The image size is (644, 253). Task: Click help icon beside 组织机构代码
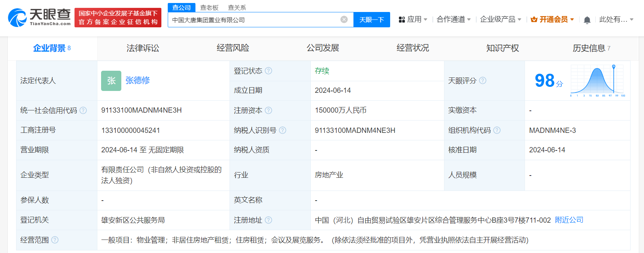(x=497, y=130)
